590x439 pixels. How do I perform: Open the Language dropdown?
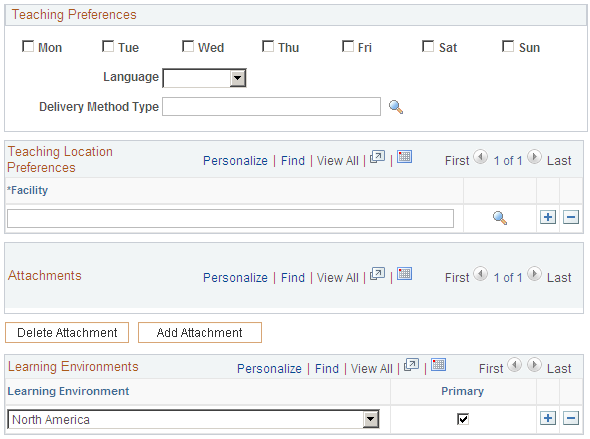pos(237,78)
